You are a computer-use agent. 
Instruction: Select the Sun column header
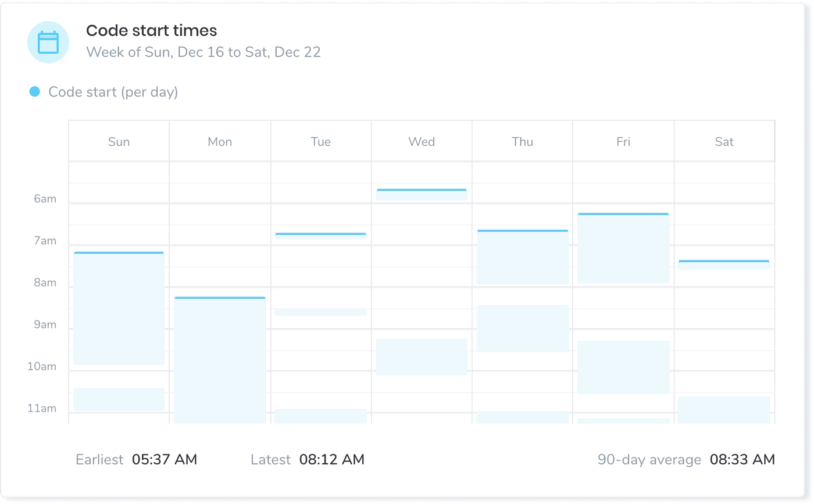click(x=119, y=141)
